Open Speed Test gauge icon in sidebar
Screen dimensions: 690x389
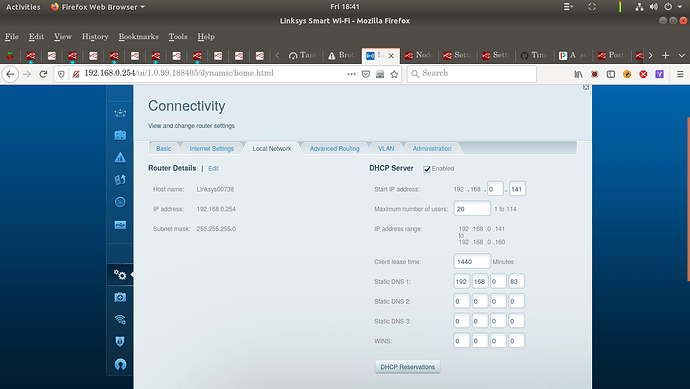point(120,202)
